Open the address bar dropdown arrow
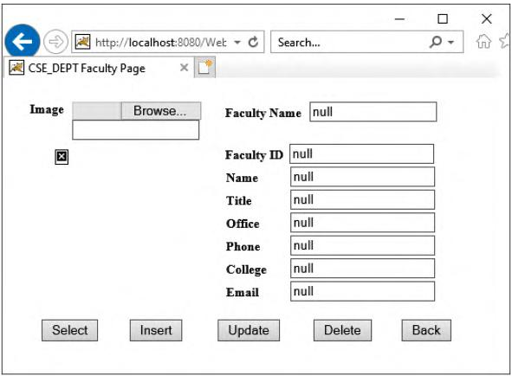The image size is (511, 379). click(237, 42)
